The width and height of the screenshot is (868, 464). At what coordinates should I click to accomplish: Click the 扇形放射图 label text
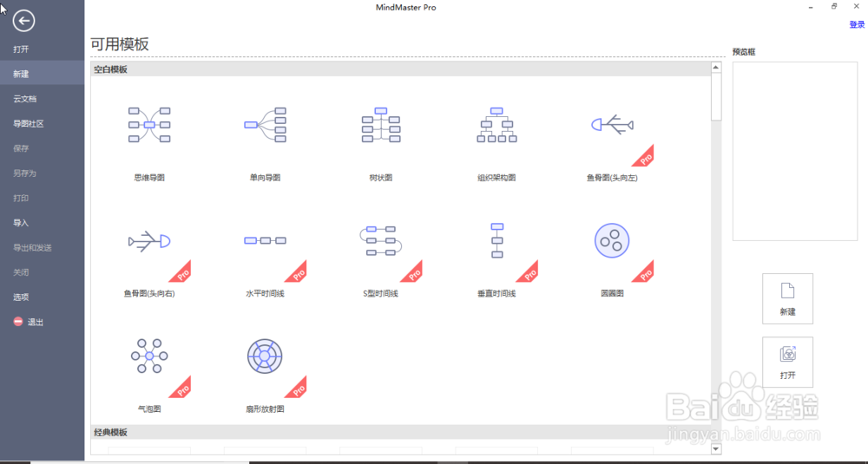point(265,408)
